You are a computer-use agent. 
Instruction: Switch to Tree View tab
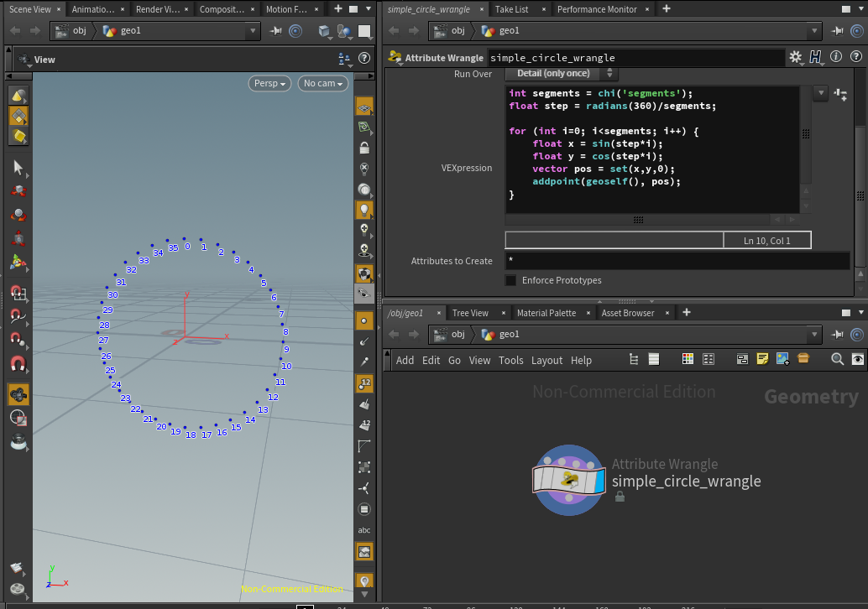(x=470, y=313)
